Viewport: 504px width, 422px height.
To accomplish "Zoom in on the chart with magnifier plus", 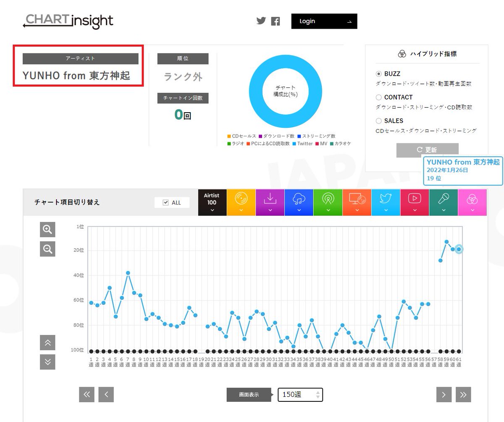I will (x=47, y=229).
